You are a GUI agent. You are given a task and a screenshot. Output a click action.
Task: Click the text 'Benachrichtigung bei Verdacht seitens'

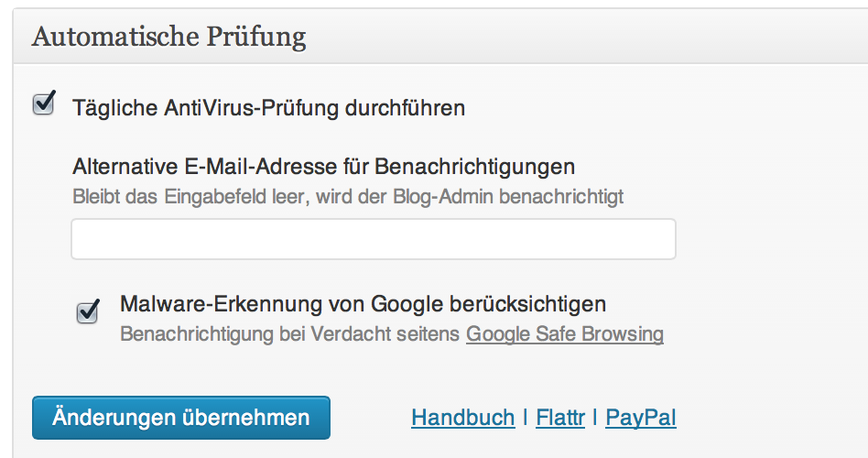(x=289, y=334)
